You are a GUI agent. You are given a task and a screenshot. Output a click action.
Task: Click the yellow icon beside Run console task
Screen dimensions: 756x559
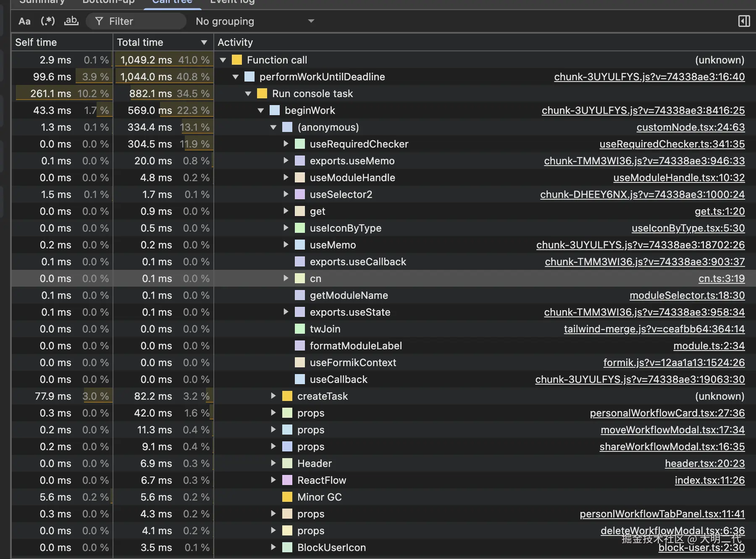click(x=262, y=93)
